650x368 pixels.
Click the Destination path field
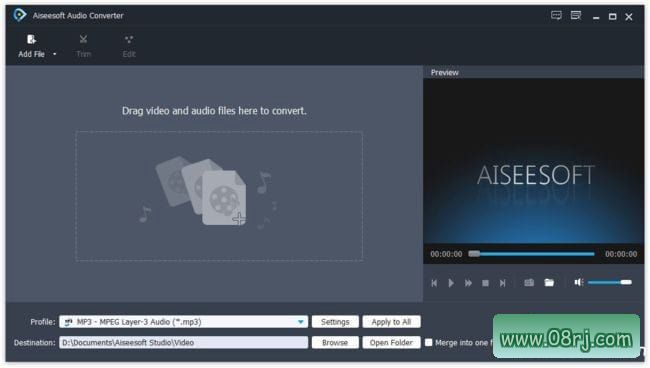click(x=183, y=343)
